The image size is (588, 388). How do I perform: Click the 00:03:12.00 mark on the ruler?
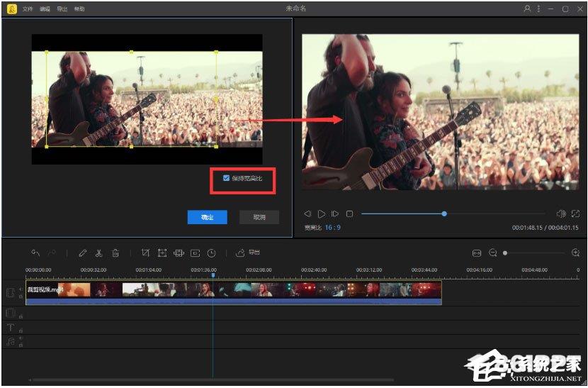coord(369,270)
